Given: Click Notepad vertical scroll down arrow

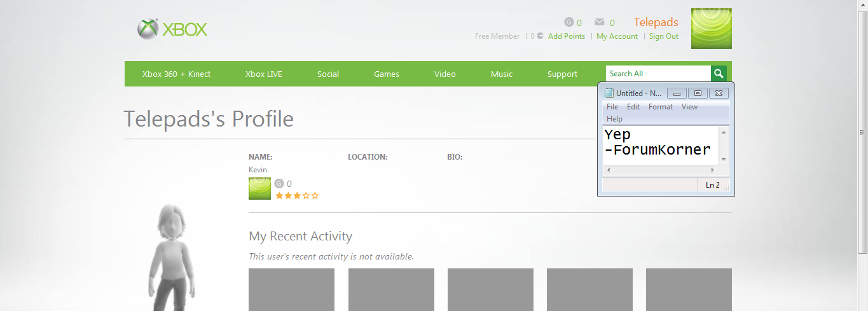Looking at the screenshot, I should (x=724, y=160).
